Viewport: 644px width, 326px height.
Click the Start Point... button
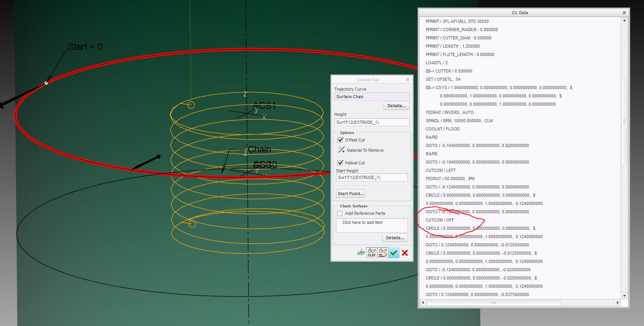pyautogui.click(x=350, y=194)
